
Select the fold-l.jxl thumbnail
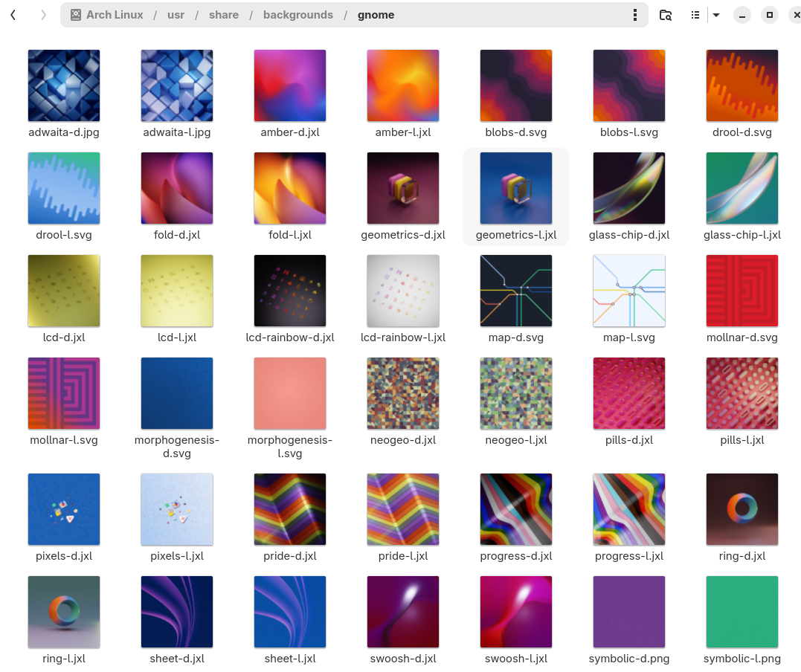click(290, 188)
